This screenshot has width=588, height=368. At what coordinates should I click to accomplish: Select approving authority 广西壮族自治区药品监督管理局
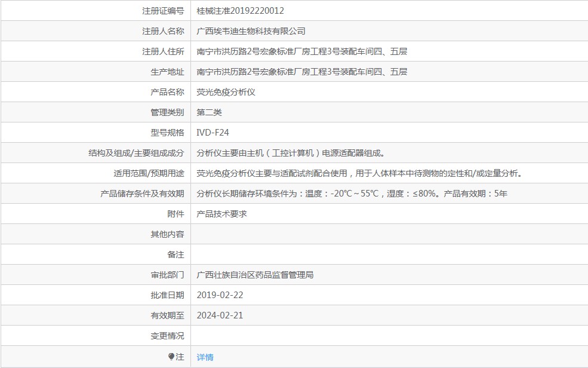pyautogui.click(x=255, y=275)
